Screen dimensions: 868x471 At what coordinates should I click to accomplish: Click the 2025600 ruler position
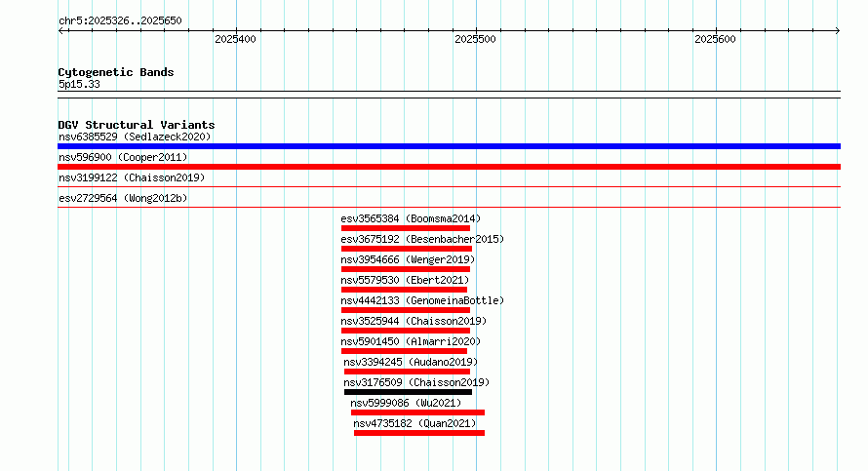click(715, 39)
